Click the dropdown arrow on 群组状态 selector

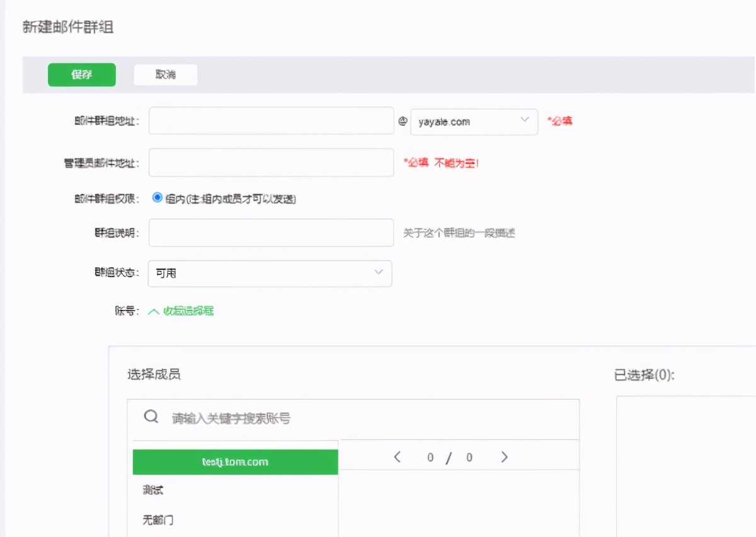pos(378,271)
